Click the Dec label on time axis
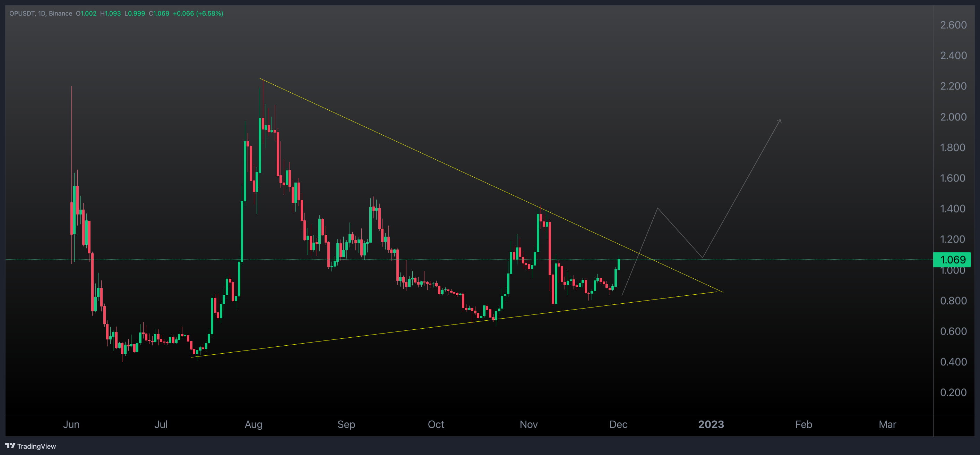 [619, 424]
